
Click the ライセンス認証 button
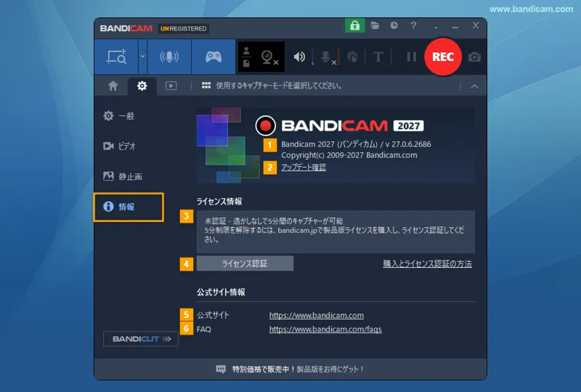tap(245, 264)
